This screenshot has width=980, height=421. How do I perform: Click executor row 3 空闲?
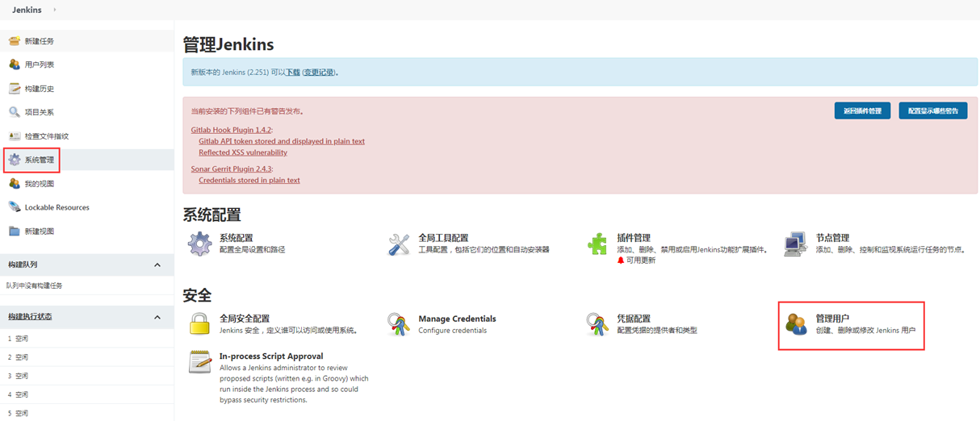[87, 376]
